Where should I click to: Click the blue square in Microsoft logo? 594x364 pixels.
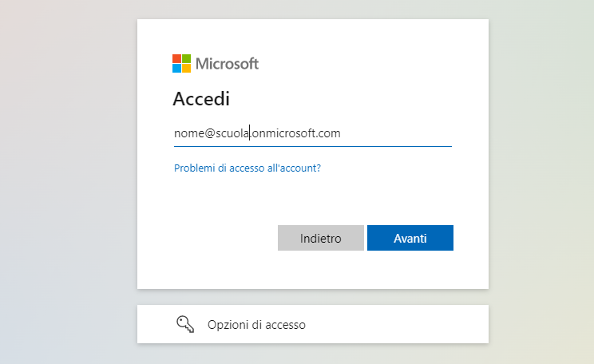coord(177,68)
